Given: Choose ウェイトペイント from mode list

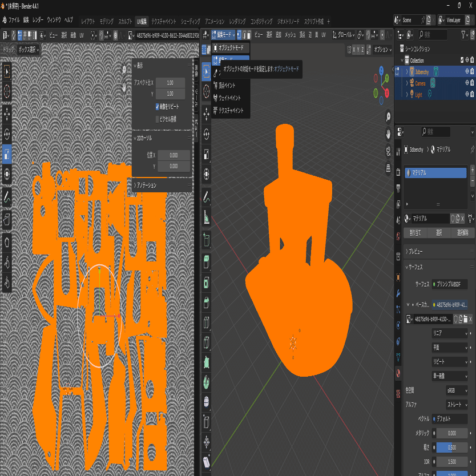Looking at the screenshot, I should point(231,98).
